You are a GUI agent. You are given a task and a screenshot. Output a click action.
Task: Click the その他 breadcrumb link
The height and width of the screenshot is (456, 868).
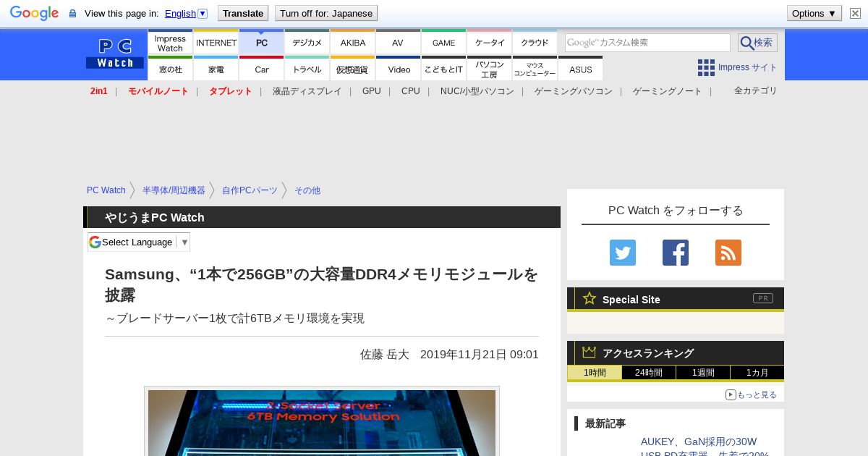tap(307, 190)
